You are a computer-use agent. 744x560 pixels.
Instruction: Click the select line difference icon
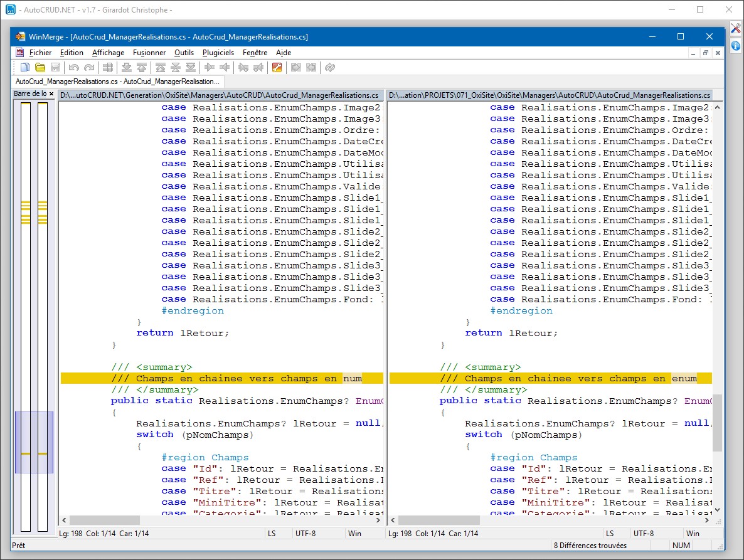point(108,67)
